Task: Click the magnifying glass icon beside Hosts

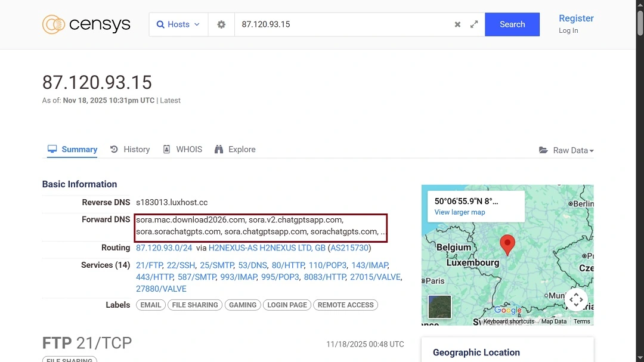Action: (161, 24)
